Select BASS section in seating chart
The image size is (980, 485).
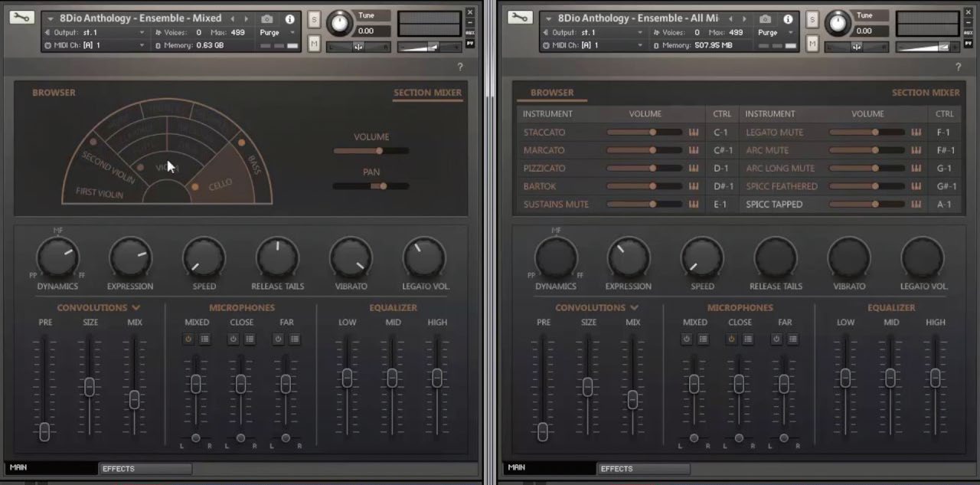point(254,164)
